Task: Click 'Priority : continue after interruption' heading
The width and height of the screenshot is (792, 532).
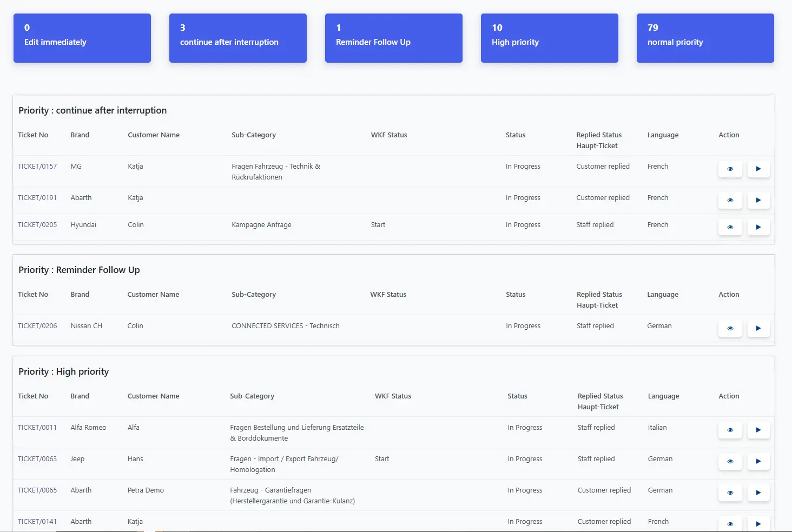Action: 93,110
